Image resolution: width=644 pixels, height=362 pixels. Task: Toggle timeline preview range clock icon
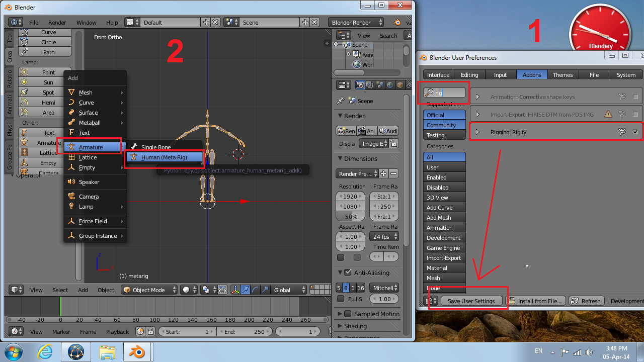pos(140,331)
